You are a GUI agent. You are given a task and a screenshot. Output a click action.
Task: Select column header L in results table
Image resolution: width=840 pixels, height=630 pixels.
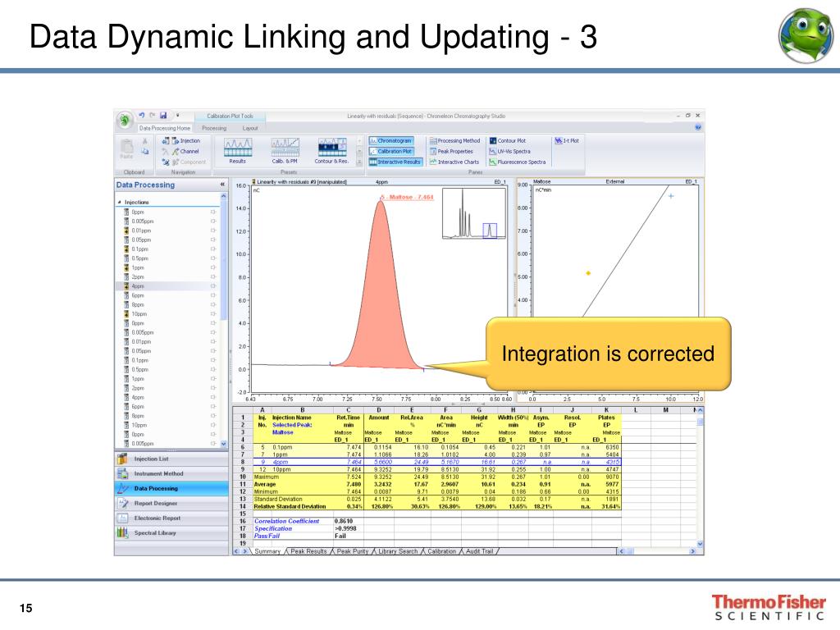[x=636, y=410]
